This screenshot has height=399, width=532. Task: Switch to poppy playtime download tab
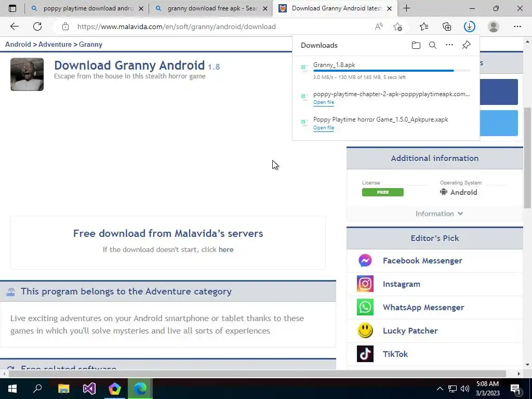click(87, 8)
